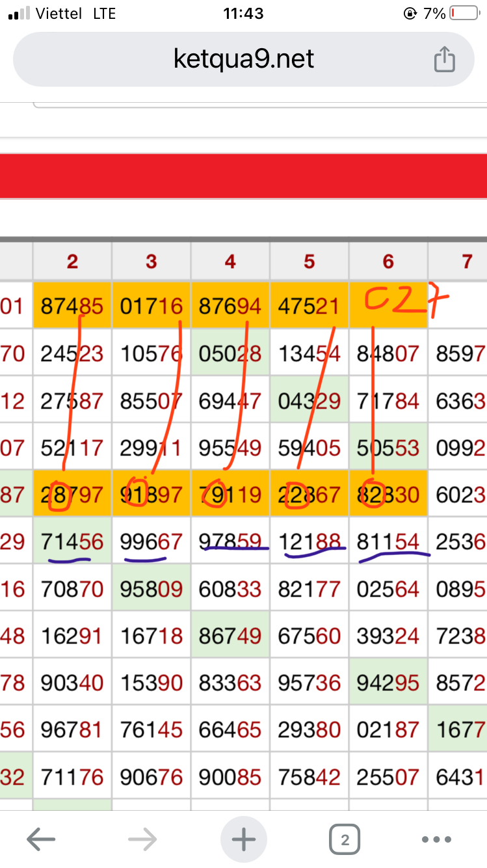Tap the orange cell 87485

[x=72, y=306]
